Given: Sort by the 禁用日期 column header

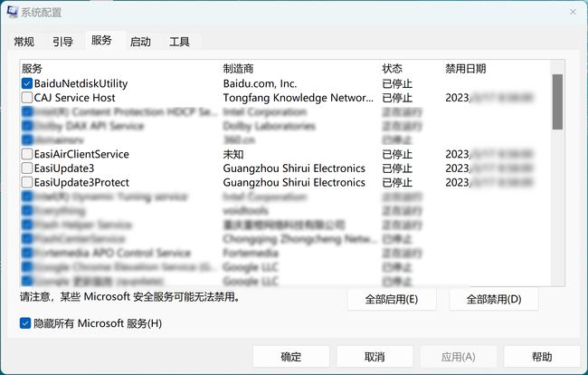Looking at the screenshot, I should pos(465,69).
